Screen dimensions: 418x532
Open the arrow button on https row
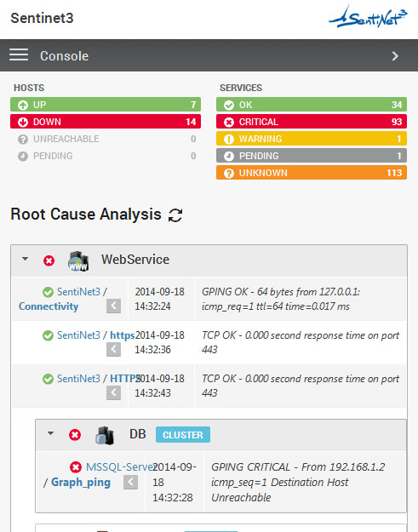[x=114, y=350]
